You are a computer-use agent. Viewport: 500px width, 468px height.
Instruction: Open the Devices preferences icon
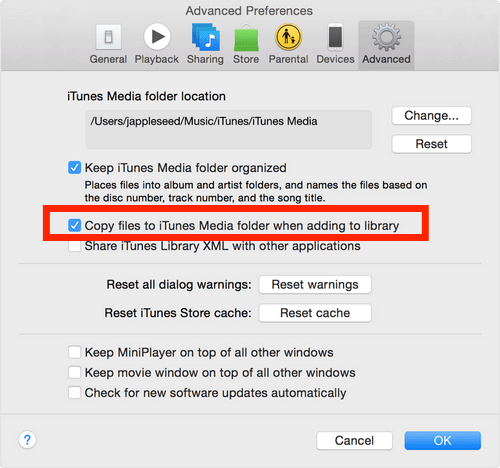[335, 37]
